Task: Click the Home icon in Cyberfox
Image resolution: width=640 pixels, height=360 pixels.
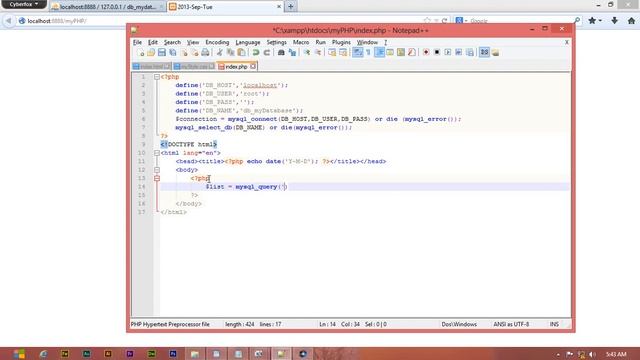Action: [x=631, y=20]
